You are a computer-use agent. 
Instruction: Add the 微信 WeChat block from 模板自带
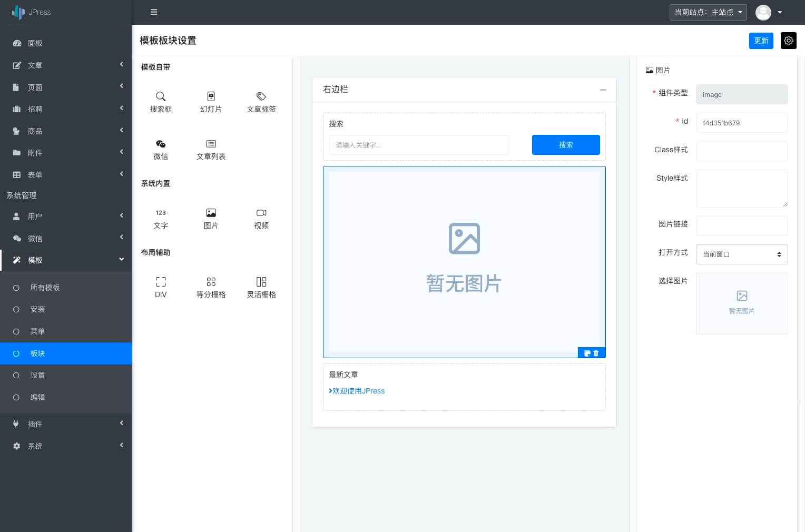(x=161, y=150)
